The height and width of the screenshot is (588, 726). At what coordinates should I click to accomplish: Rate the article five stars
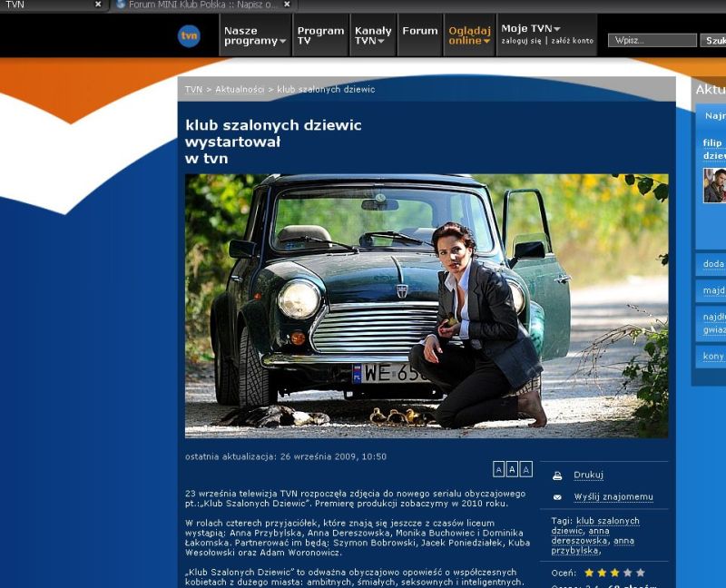point(641,573)
